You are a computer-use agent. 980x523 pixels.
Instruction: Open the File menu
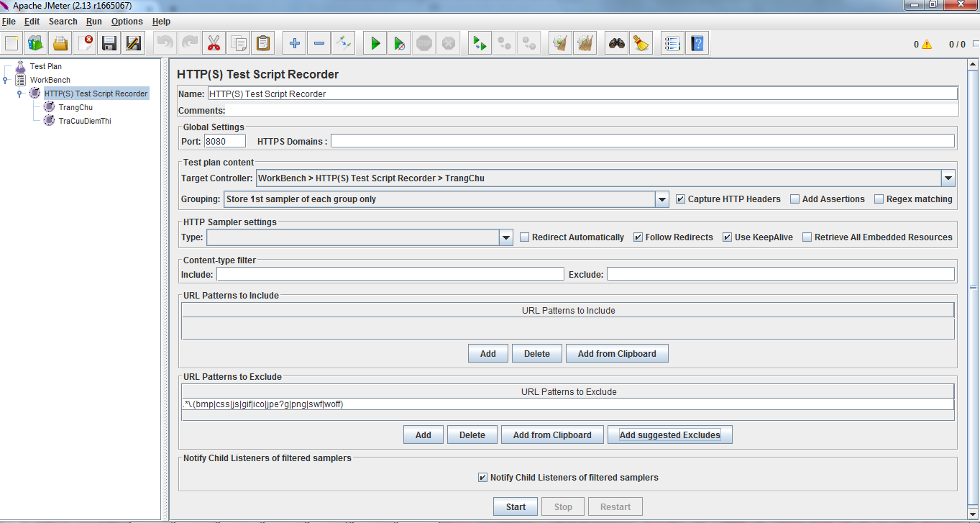point(9,22)
